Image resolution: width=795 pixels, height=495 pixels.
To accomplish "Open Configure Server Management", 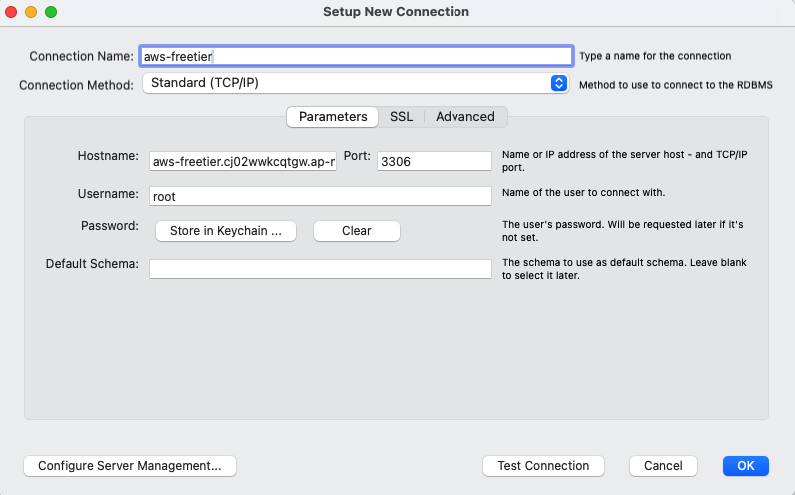I will click(130, 466).
